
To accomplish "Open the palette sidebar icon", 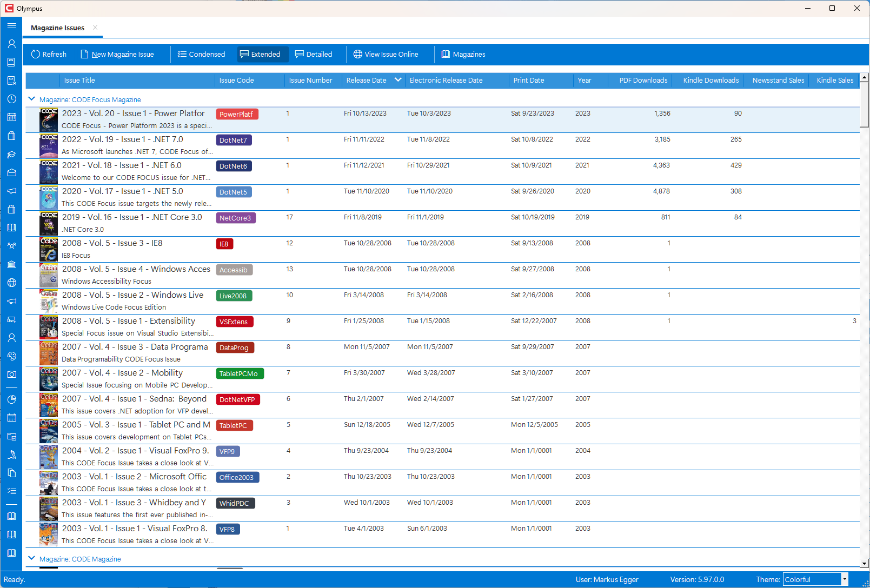I will pos(11,356).
